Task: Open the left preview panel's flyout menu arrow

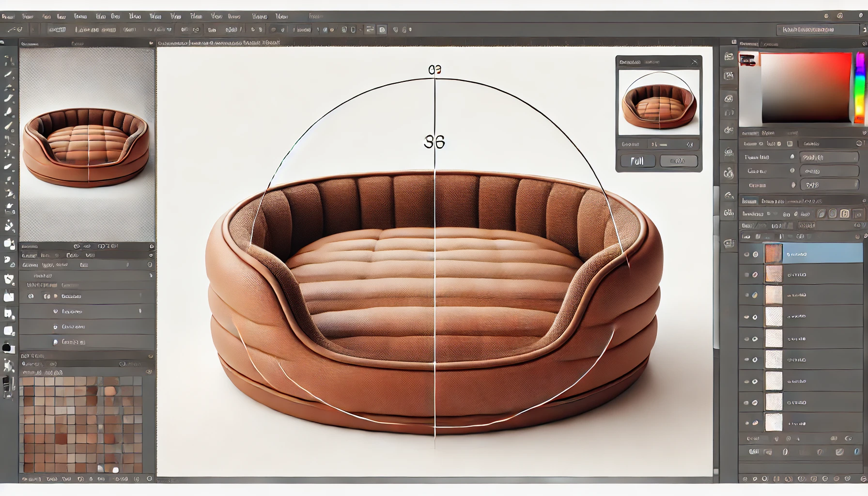Action: pyautogui.click(x=151, y=43)
